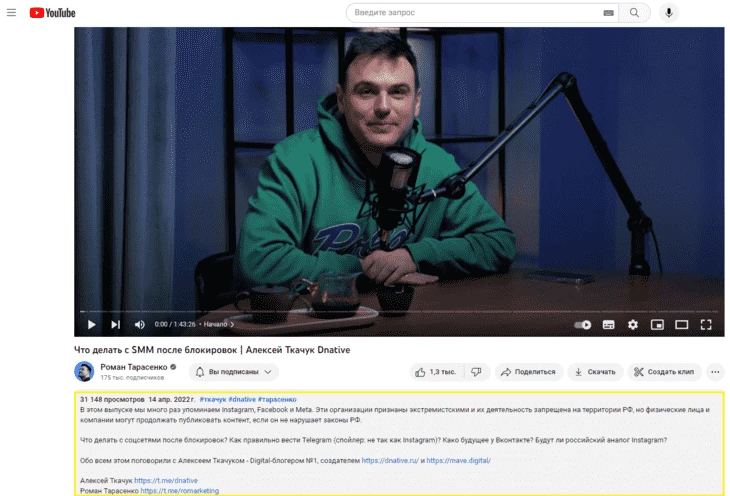The height and width of the screenshot is (496, 730).
Task: Toggle the autoplay switch
Action: [x=582, y=325]
